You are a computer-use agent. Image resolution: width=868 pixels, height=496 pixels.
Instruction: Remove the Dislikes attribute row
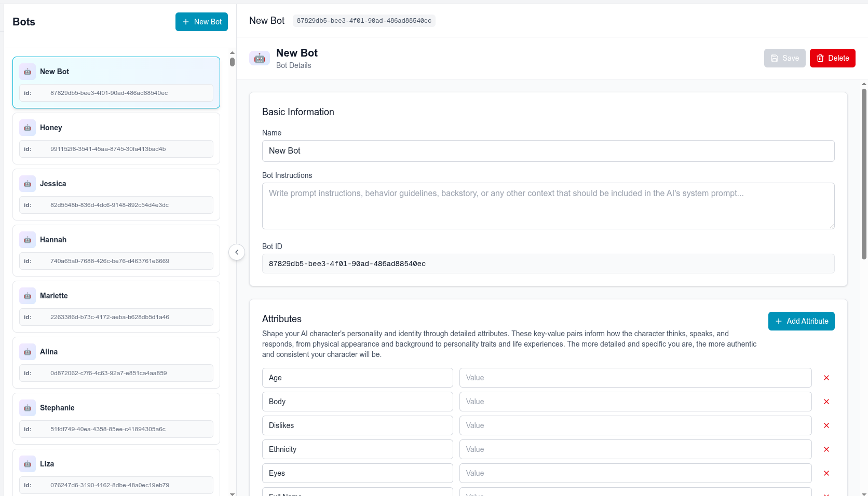pos(826,425)
